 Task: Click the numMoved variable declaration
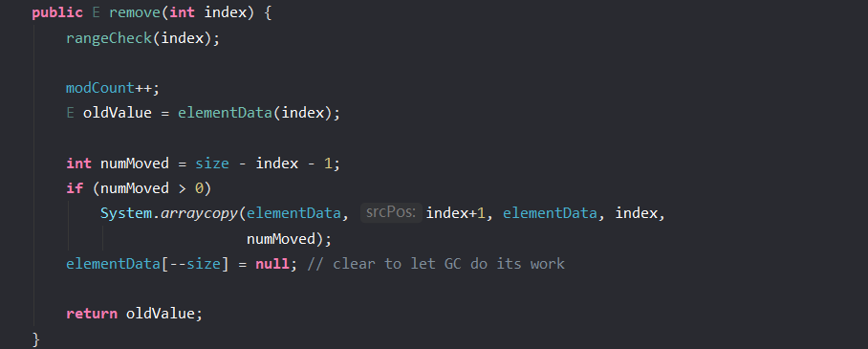[x=135, y=163]
